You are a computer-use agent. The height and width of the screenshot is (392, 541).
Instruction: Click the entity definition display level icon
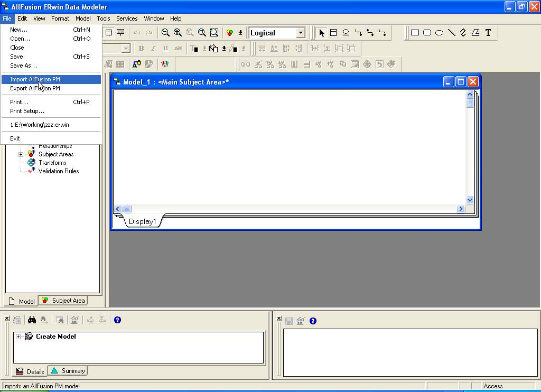120,33
